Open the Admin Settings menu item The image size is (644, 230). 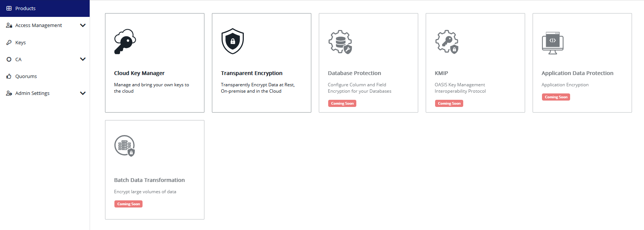click(x=45, y=93)
